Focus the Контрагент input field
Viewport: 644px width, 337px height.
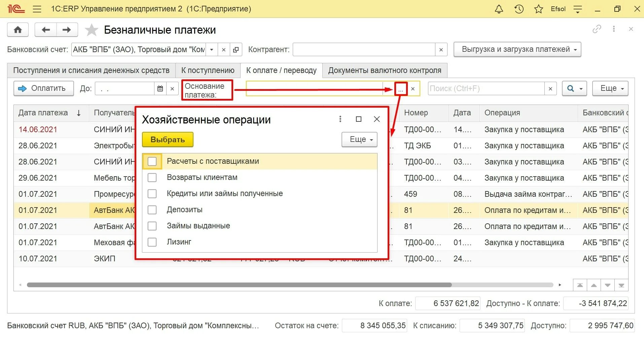tap(364, 50)
